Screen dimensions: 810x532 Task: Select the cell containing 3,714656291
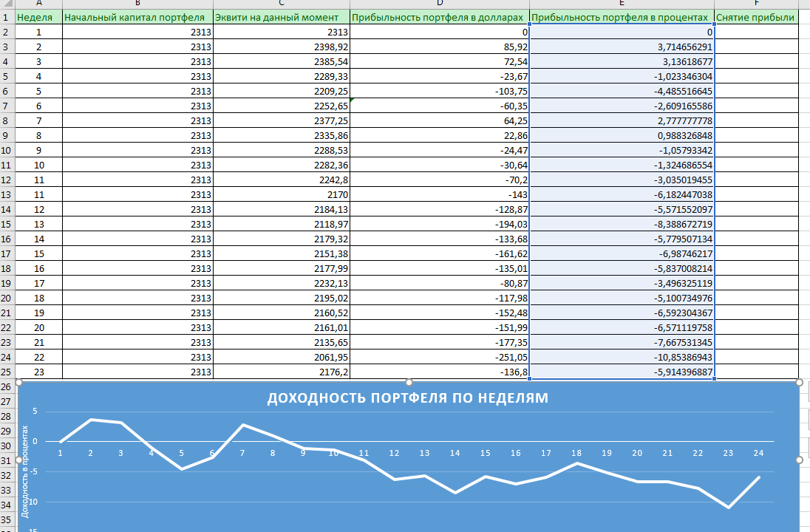[622, 47]
